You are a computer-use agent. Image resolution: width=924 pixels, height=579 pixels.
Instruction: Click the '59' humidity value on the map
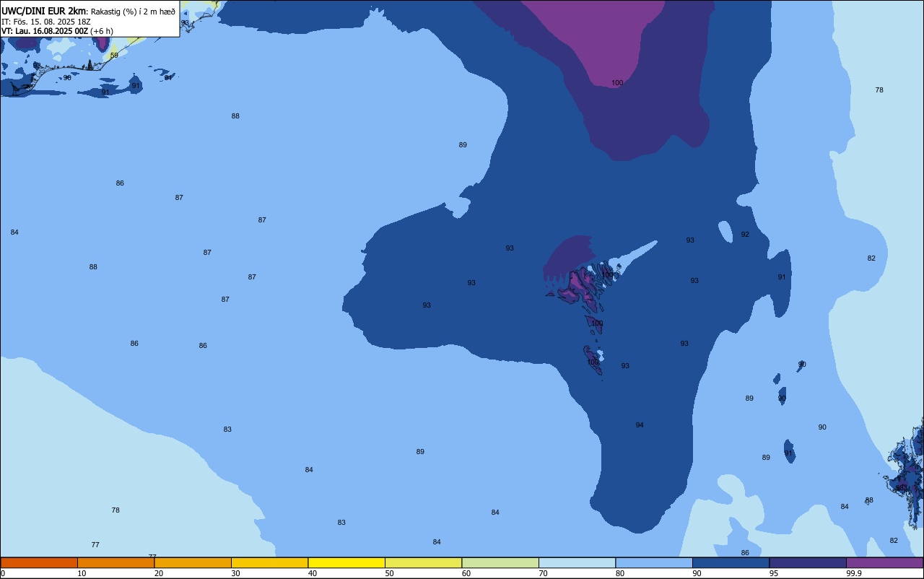114,56
